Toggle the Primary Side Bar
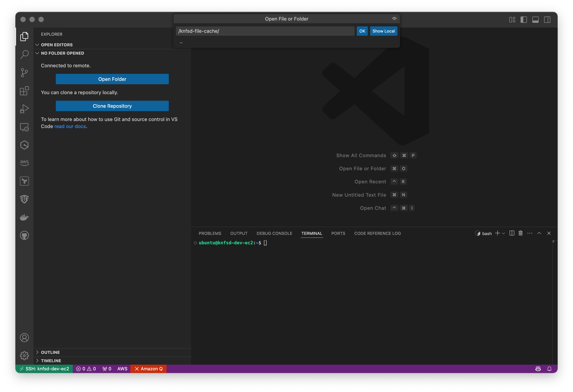The image size is (573, 392). (x=524, y=19)
